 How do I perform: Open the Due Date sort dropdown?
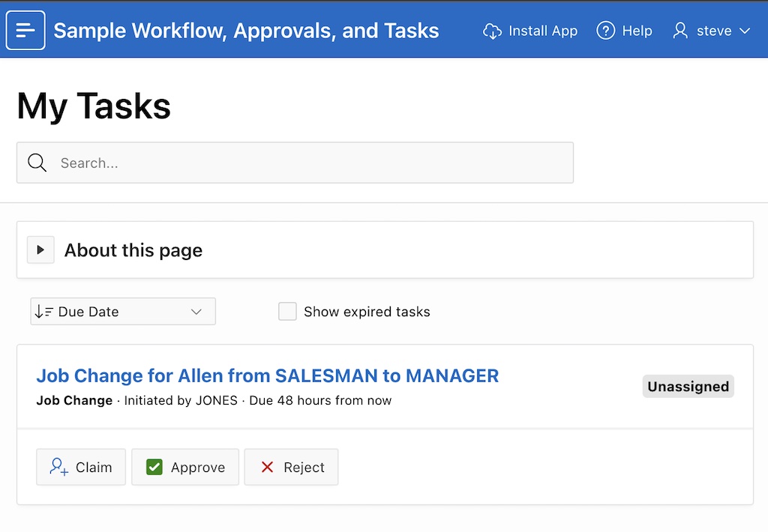tap(122, 311)
